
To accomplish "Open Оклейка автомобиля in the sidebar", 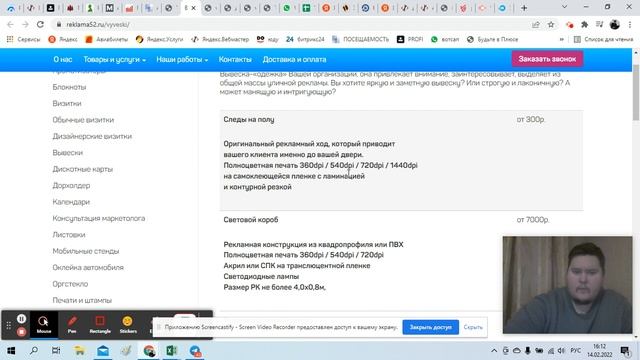I will click(88, 267).
